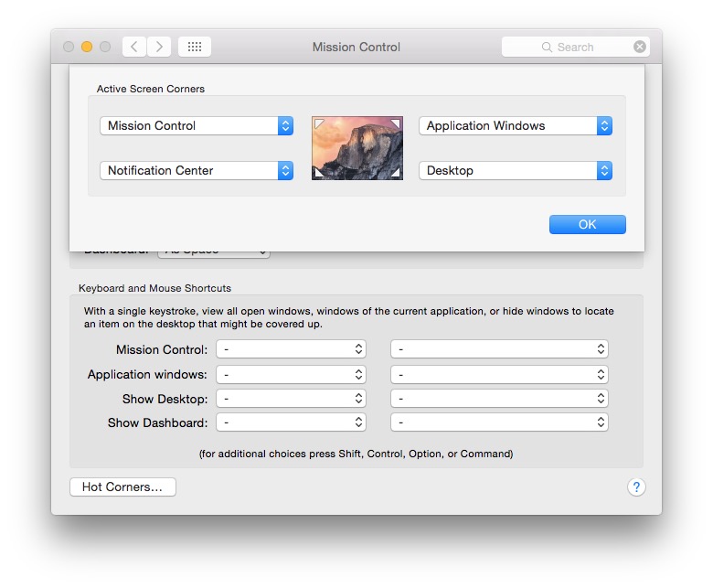Click the Help question mark button

click(636, 487)
